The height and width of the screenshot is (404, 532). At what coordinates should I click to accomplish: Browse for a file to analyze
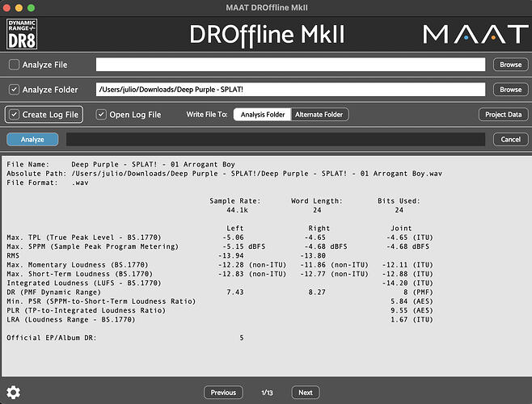point(511,65)
